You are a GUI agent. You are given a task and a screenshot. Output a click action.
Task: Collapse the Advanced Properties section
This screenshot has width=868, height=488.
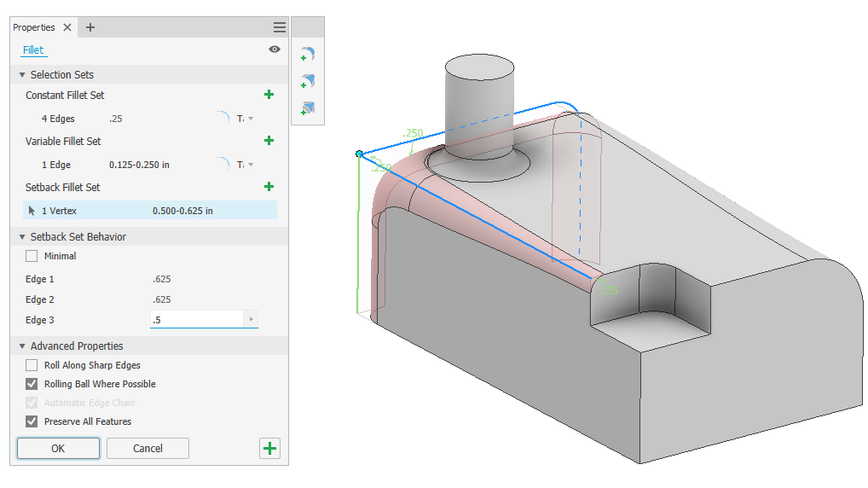(22, 346)
